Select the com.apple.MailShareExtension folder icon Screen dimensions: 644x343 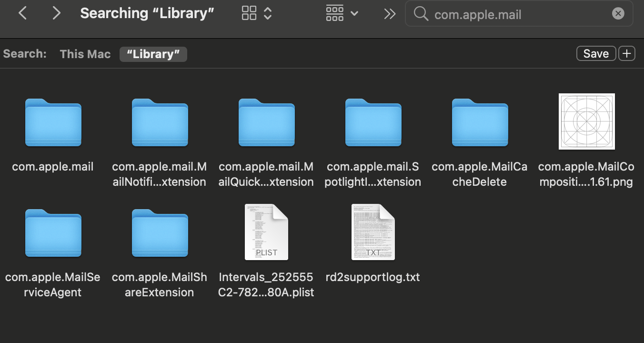(160, 233)
